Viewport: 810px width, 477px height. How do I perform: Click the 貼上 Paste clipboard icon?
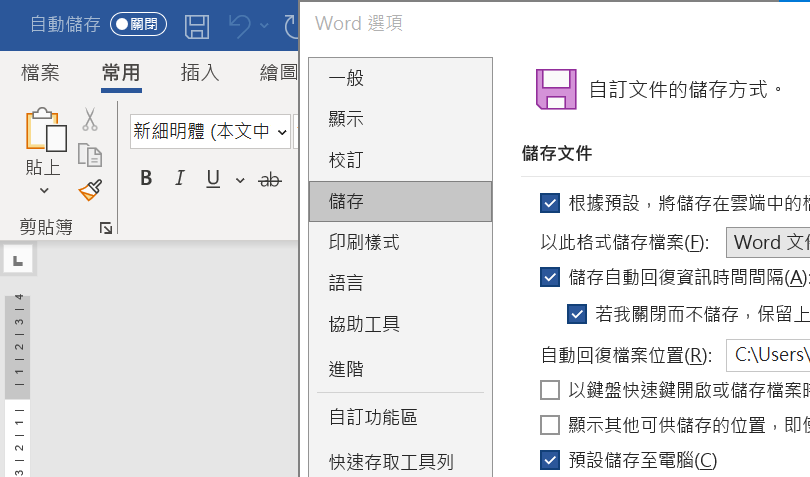[45, 130]
